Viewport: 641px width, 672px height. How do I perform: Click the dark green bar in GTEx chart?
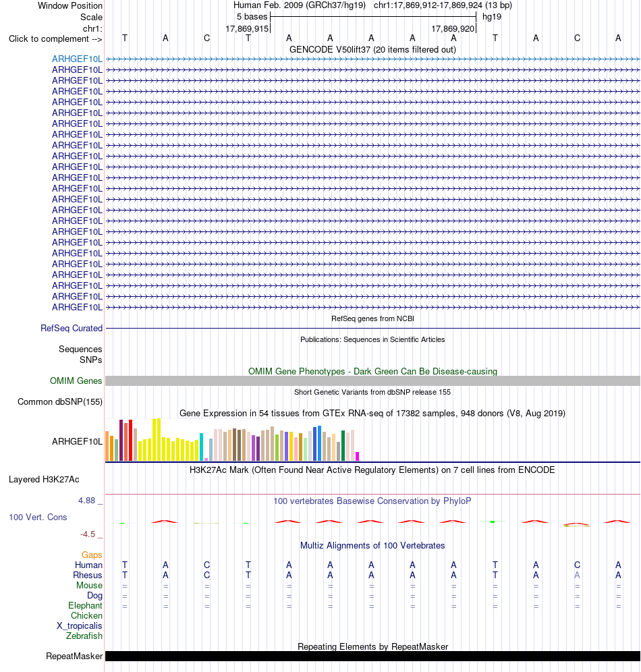(343, 446)
